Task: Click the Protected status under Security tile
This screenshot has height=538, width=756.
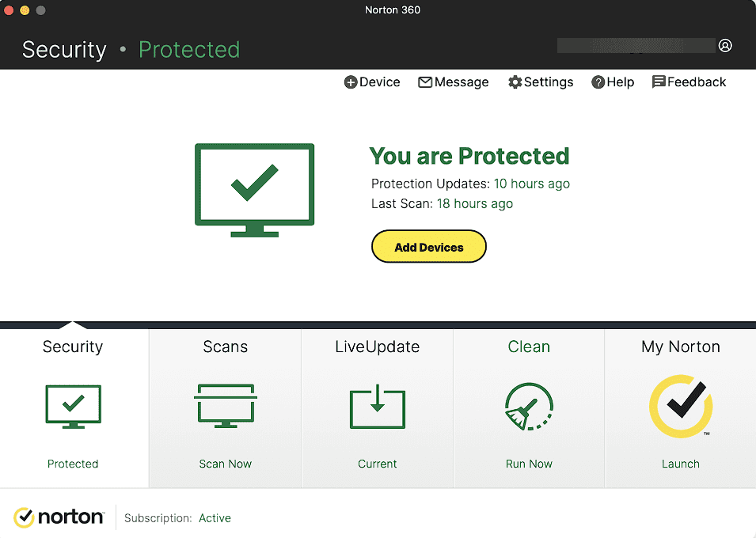Action: pyautogui.click(x=73, y=464)
